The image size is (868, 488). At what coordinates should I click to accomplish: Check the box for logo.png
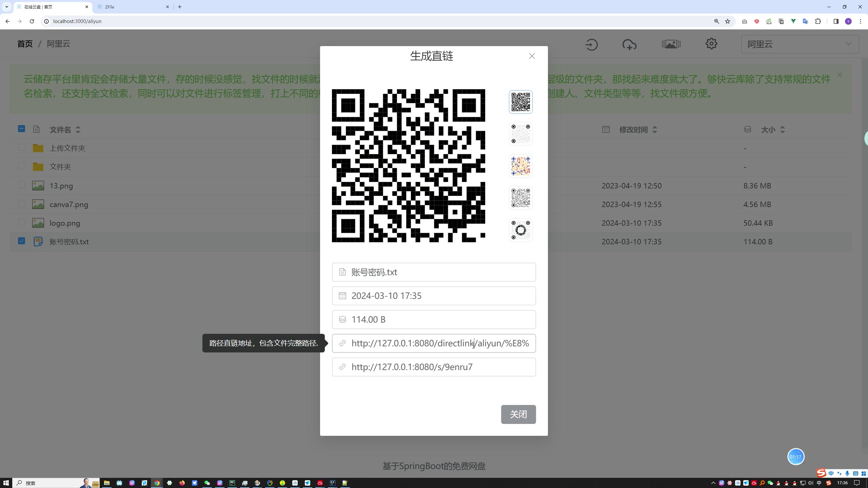click(21, 222)
